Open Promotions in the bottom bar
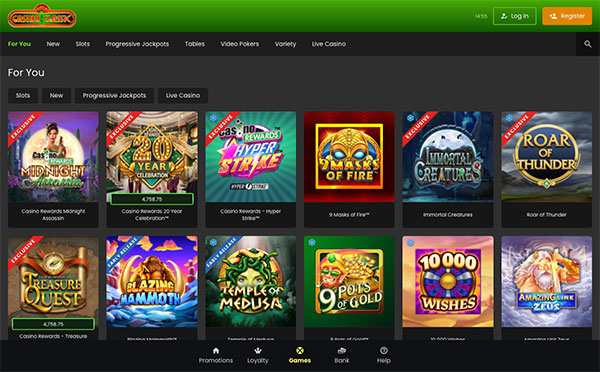 click(216, 355)
